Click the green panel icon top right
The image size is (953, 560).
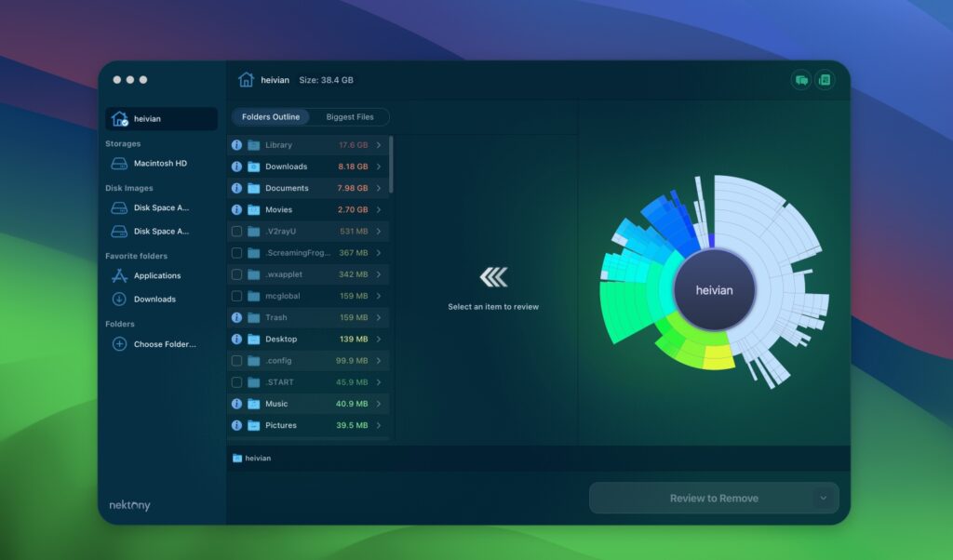(825, 80)
